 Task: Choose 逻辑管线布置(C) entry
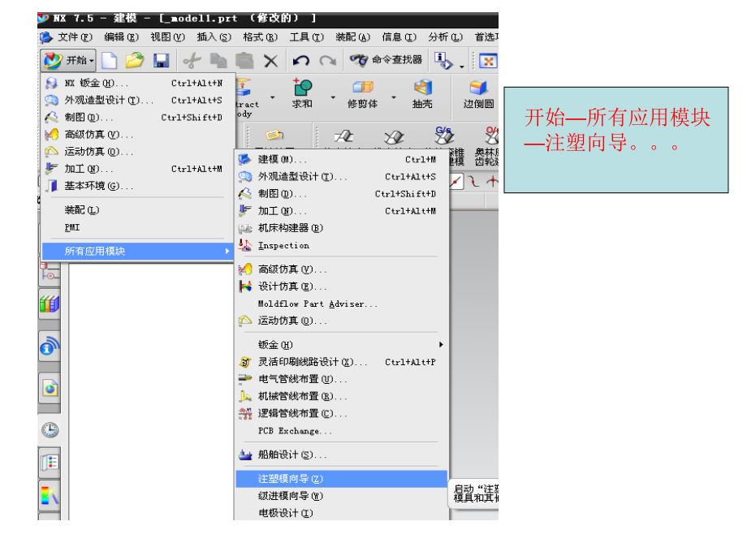pyautogui.click(x=342, y=413)
